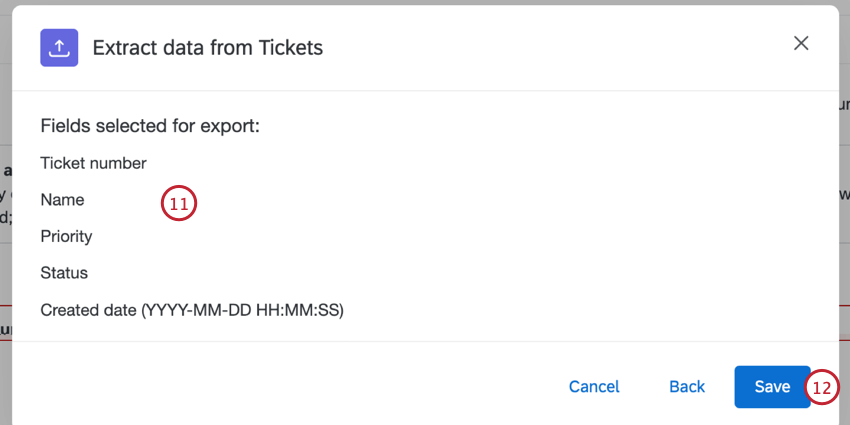Click the cut-off 'd;' text at left edge
Screen dimensions: 850x425
(5, 218)
